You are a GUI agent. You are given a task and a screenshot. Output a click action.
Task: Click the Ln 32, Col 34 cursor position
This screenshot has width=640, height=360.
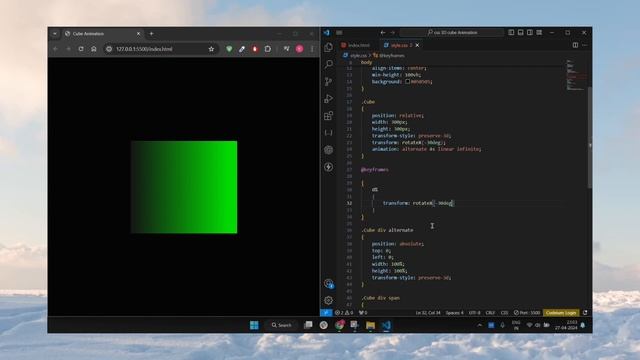[428, 313]
